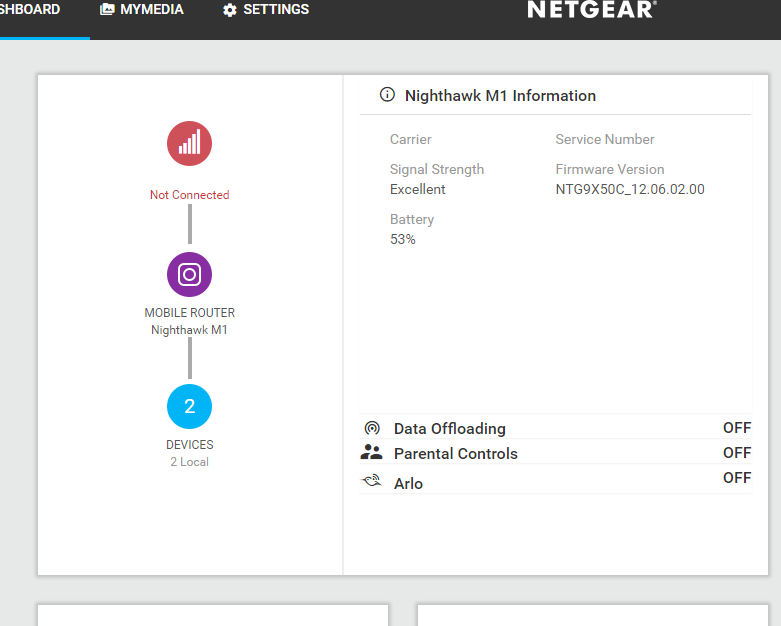Click the red signal strength icon
This screenshot has height=626, width=781.
189,143
